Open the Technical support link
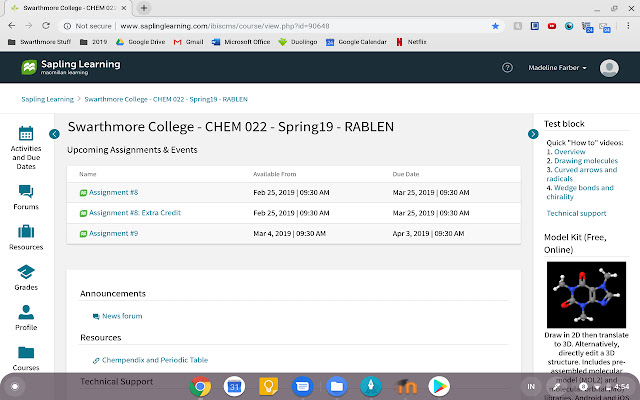The image size is (640, 400). [576, 213]
